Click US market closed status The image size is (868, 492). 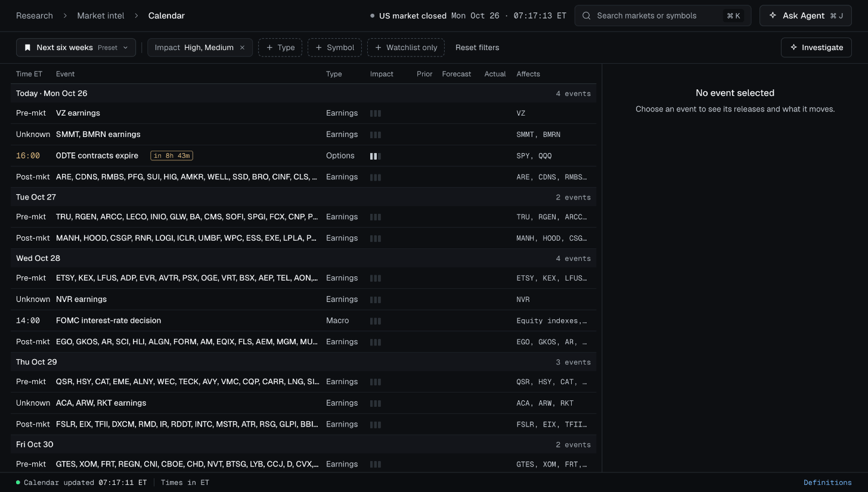(408, 15)
